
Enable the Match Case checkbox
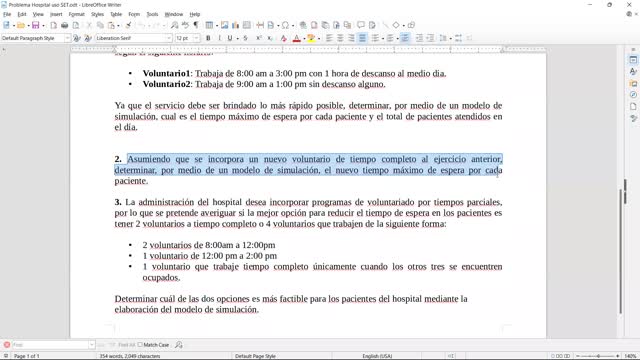coord(140,345)
